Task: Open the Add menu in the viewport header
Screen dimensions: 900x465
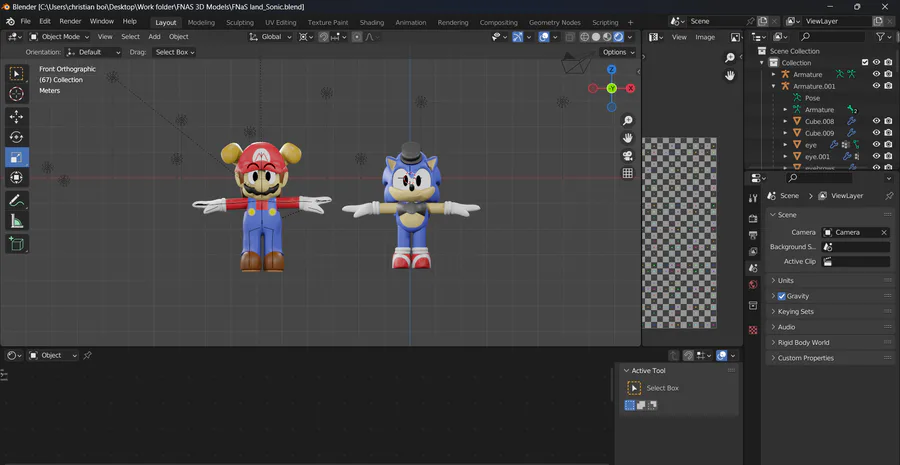Action: [x=154, y=37]
